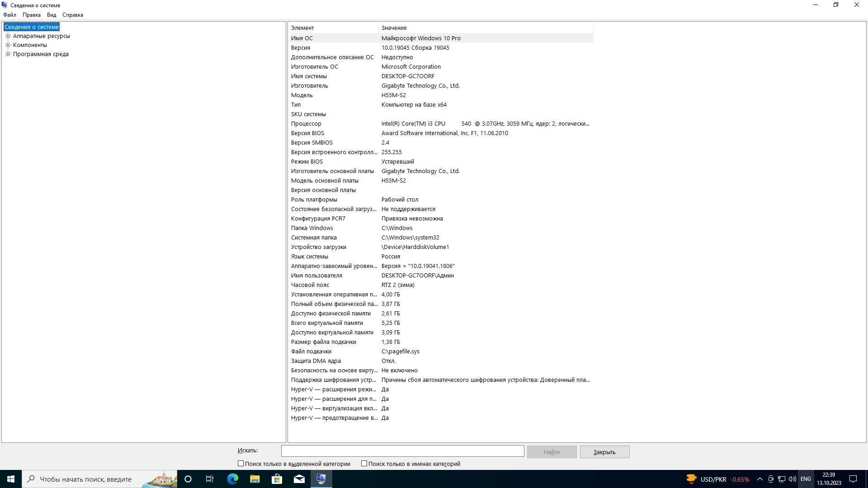Select the Модель основной платы row
Image resolution: width=868 pixels, height=488 pixels.
click(441, 181)
